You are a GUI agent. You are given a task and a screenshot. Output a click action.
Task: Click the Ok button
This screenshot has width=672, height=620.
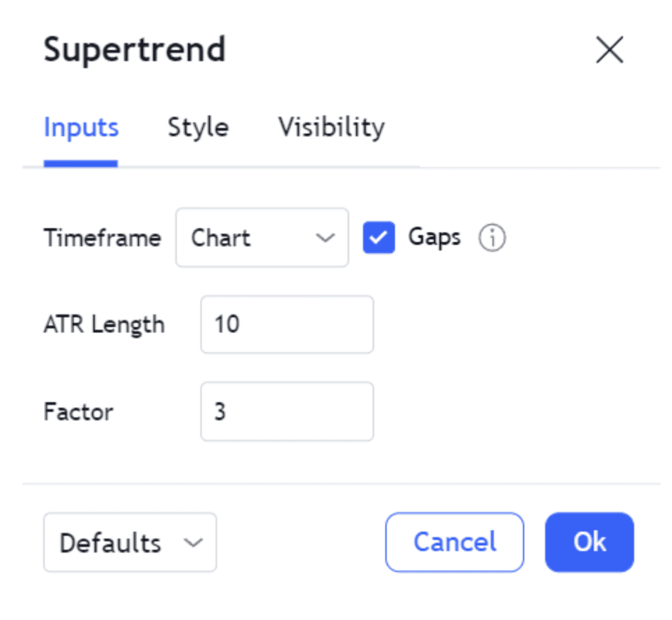pyautogui.click(x=589, y=542)
